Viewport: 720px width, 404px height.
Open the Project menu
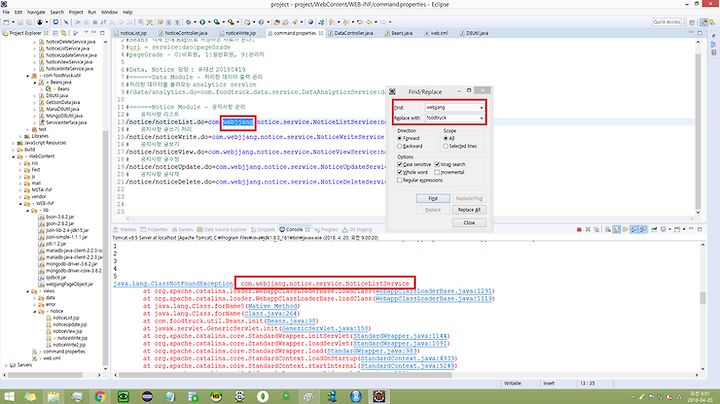click(76, 12)
